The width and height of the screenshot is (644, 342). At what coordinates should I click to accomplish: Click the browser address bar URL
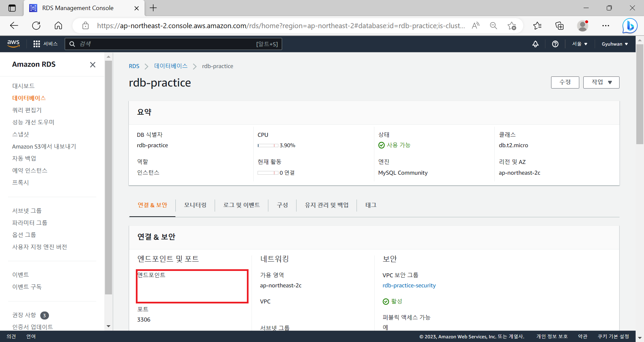pyautogui.click(x=281, y=25)
